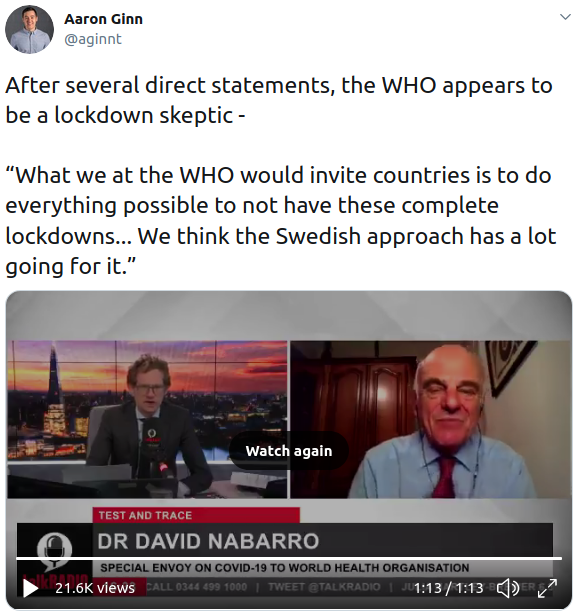The height and width of the screenshot is (616, 578).
Task: Click the TWEET @TALKRADIO ticker text
Action: [x=324, y=587]
